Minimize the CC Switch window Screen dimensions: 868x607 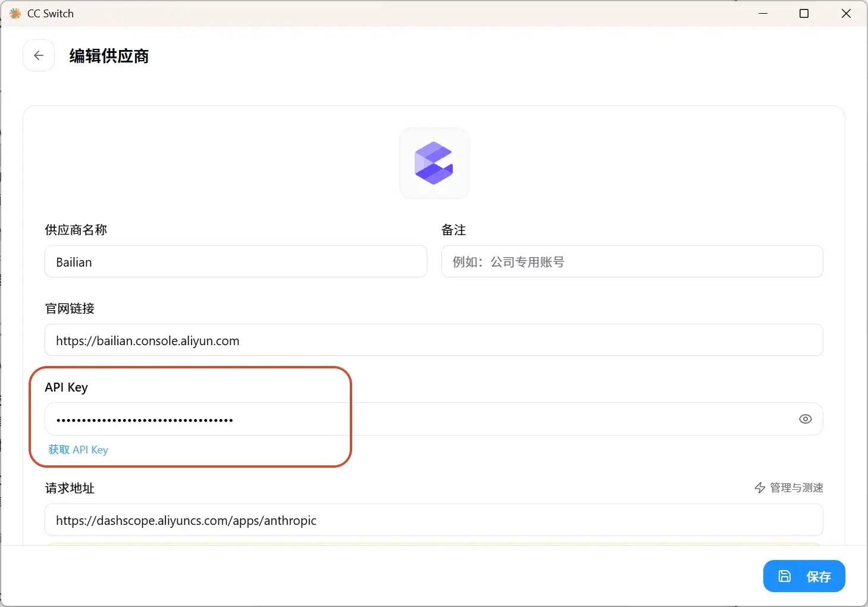[763, 13]
